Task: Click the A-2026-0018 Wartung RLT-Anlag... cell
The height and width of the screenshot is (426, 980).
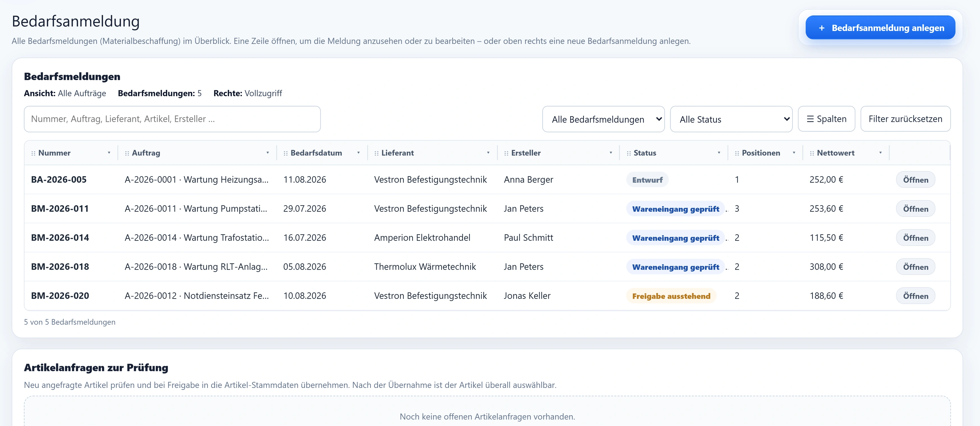Action: tap(196, 267)
